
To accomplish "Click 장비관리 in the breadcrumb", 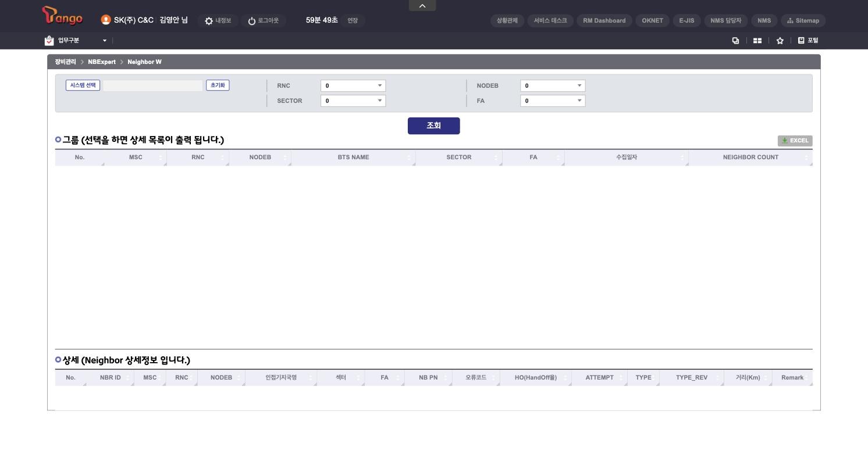I will coord(65,62).
